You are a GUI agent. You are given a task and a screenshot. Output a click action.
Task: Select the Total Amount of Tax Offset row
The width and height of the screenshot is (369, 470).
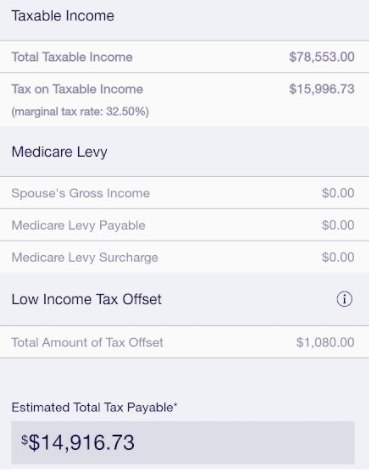(x=184, y=342)
